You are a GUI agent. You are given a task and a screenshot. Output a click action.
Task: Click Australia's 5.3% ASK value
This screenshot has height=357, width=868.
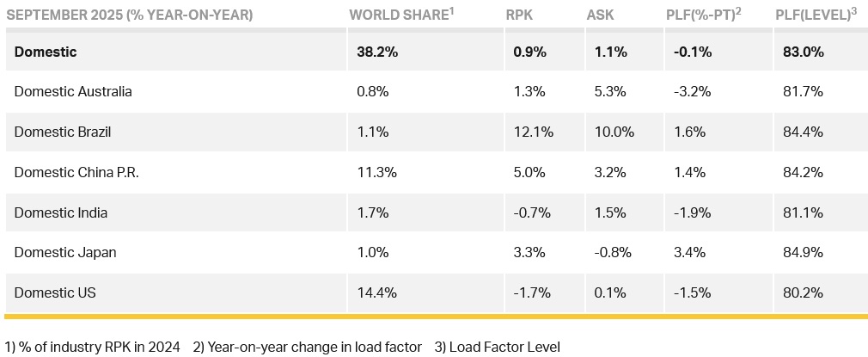(x=609, y=91)
